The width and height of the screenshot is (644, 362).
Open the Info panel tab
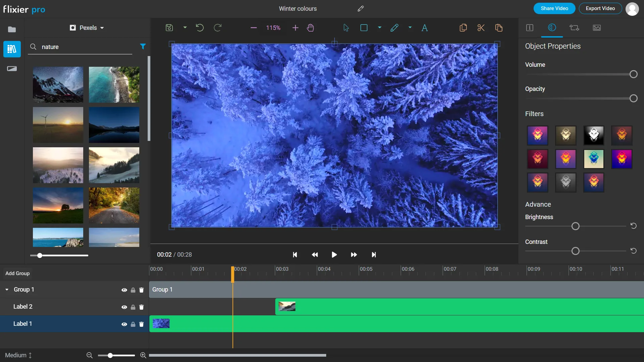[x=529, y=28]
